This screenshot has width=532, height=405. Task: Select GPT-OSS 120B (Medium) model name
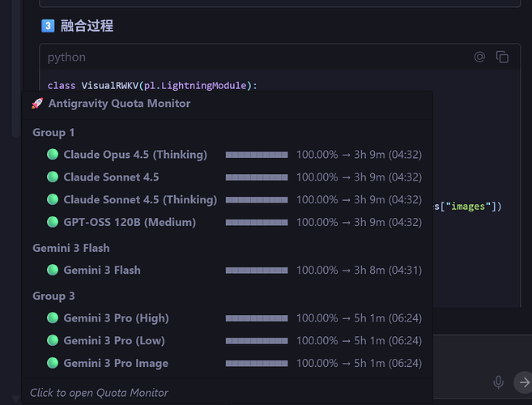(130, 223)
